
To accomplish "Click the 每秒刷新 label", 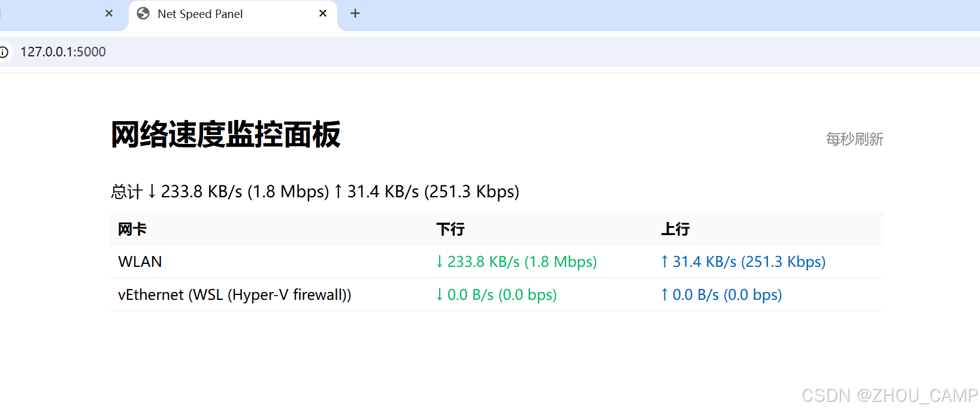I will (x=854, y=139).
